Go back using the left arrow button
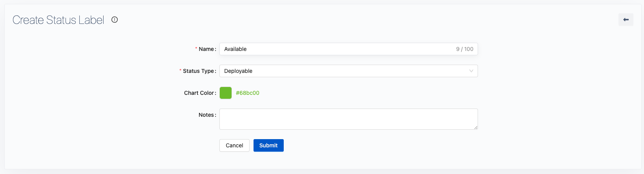This screenshot has width=644, height=174. pos(626,20)
